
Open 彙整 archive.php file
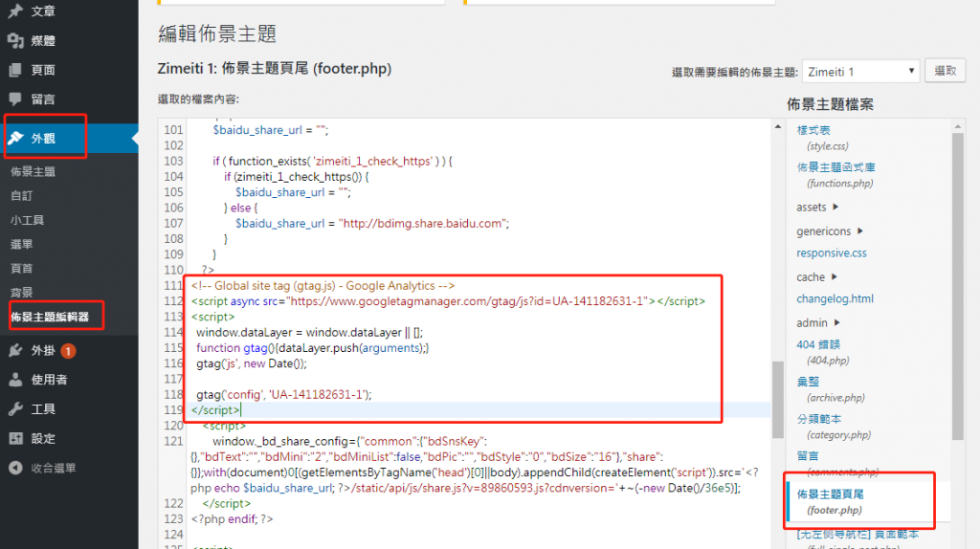(808, 382)
